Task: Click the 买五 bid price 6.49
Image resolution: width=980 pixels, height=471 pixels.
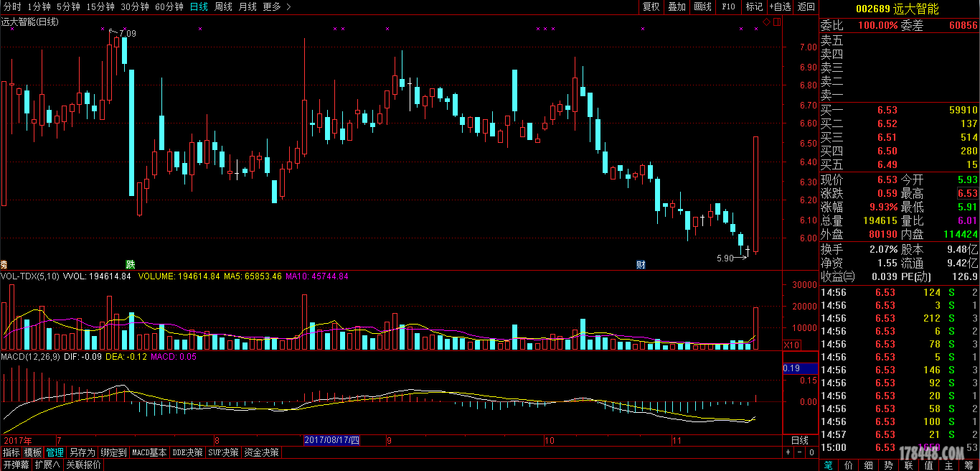Action: click(x=887, y=165)
